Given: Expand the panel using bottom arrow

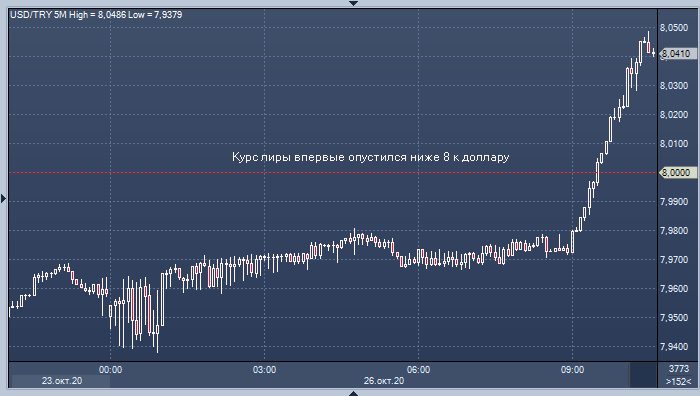Looking at the screenshot, I should pos(353,393).
